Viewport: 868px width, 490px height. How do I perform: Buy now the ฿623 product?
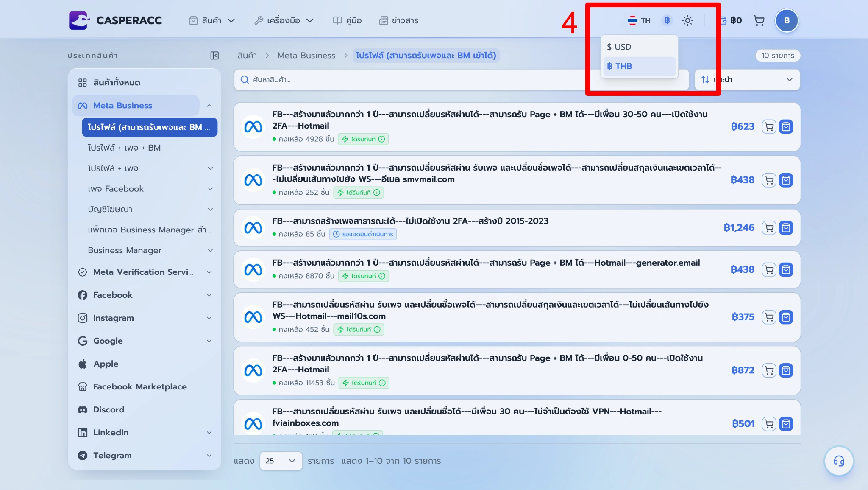(x=786, y=127)
